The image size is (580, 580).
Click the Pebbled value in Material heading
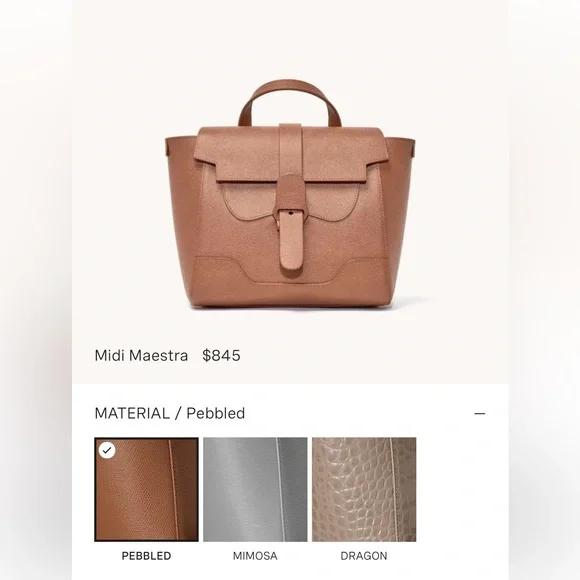216,413
